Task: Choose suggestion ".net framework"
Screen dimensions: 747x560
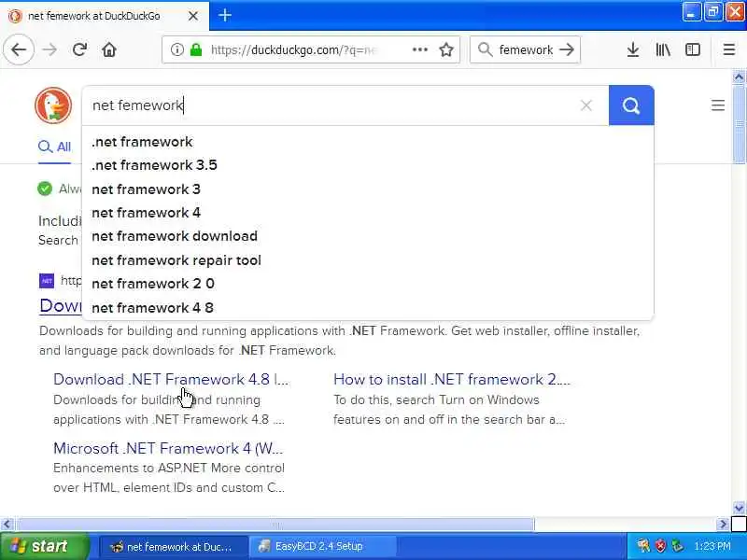Action: coord(368,142)
